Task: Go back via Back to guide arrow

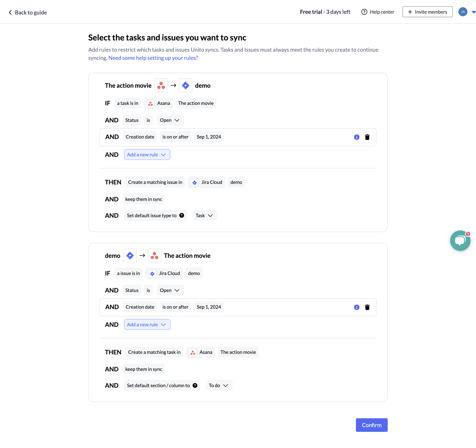Action: [x=10, y=12]
